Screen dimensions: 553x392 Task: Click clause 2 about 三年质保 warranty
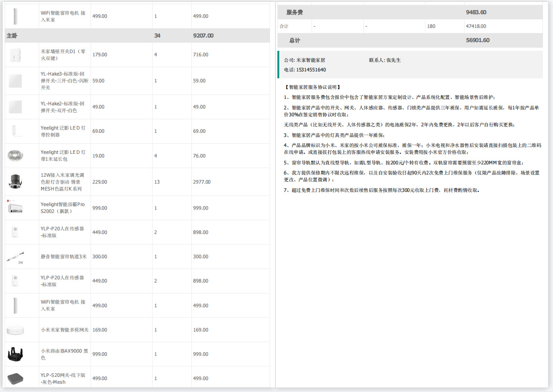[412, 111]
